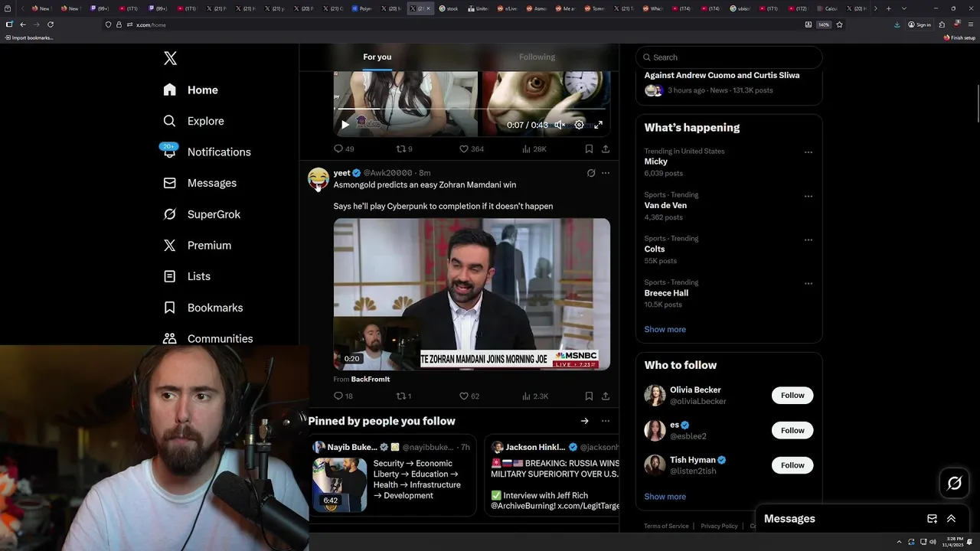Follow es @esblee2
The height and width of the screenshot is (551, 980).
click(792, 430)
